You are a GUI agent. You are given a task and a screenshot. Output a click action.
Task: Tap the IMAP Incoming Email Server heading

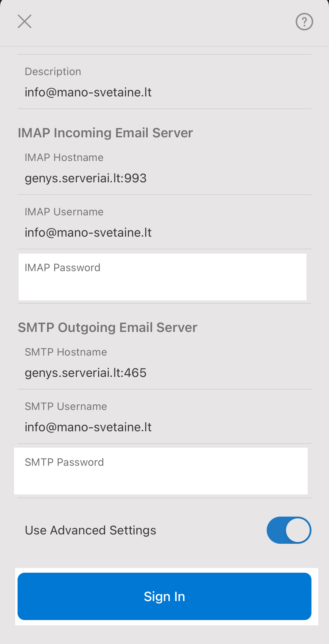coord(105,133)
